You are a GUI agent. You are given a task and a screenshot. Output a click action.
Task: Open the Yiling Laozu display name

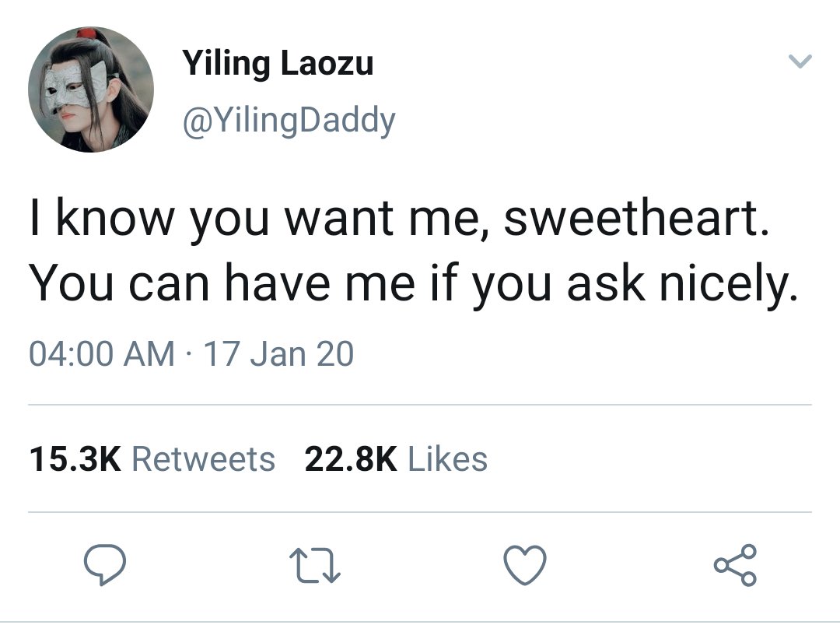point(278,64)
